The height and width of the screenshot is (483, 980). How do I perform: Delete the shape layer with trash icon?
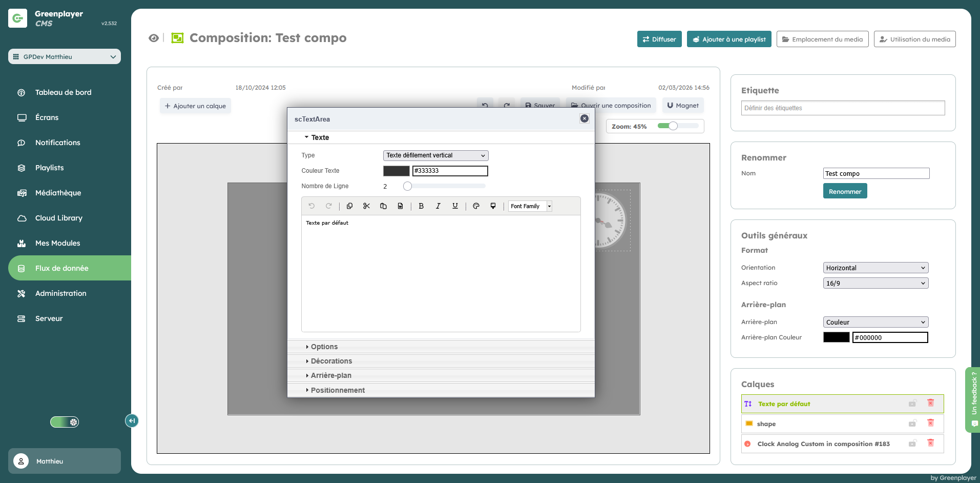pyautogui.click(x=930, y=424)
